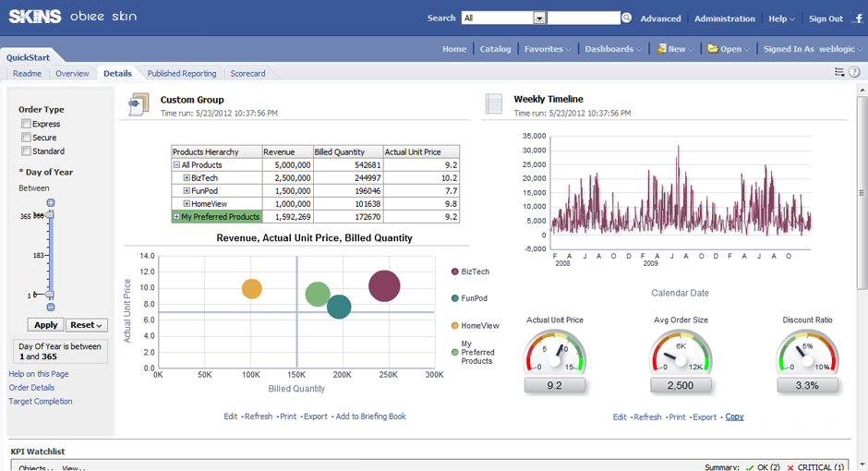Image resolution: width=868 pixels, height=471 pixels.
Task: Click the FunPod legend color swatch
Action: [455, 298]
